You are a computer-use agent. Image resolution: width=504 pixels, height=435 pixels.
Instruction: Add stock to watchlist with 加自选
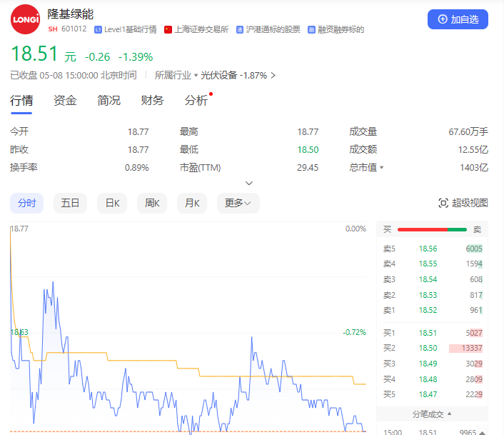pos(458,19)
